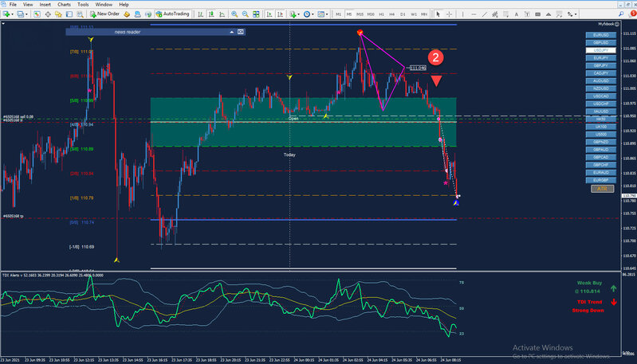Screen dimensions: 637x364
Task: Switch chart to EURGBP symbol button
Action: tap(601, 180)
